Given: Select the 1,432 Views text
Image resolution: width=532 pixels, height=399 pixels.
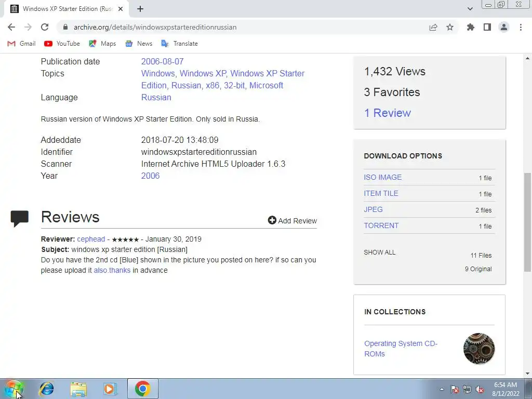Looking at the screenshot, I should (x=395, y=71).
